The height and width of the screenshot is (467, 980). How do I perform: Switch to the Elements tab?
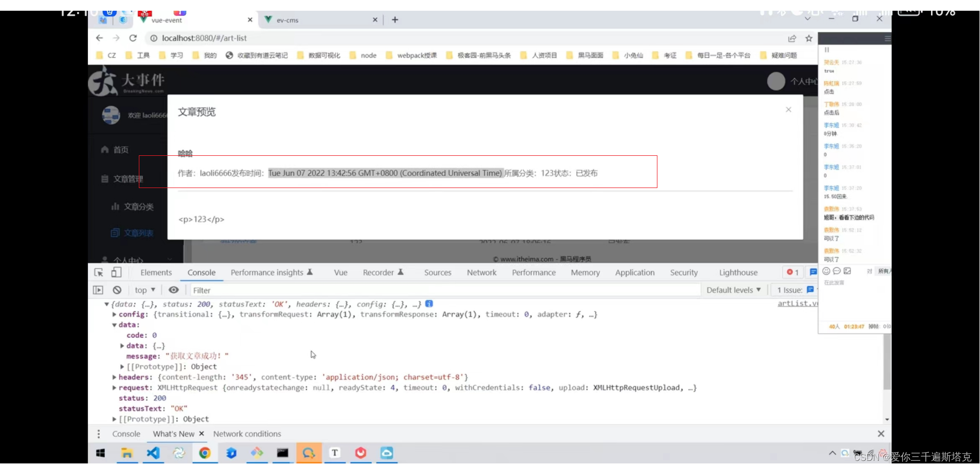coord(156,273)
